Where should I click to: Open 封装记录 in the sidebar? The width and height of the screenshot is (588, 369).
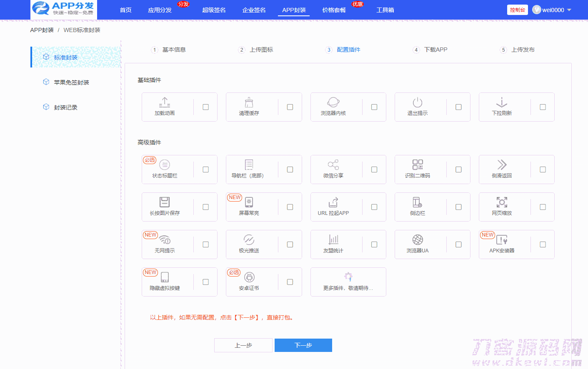tap(65, 107)
